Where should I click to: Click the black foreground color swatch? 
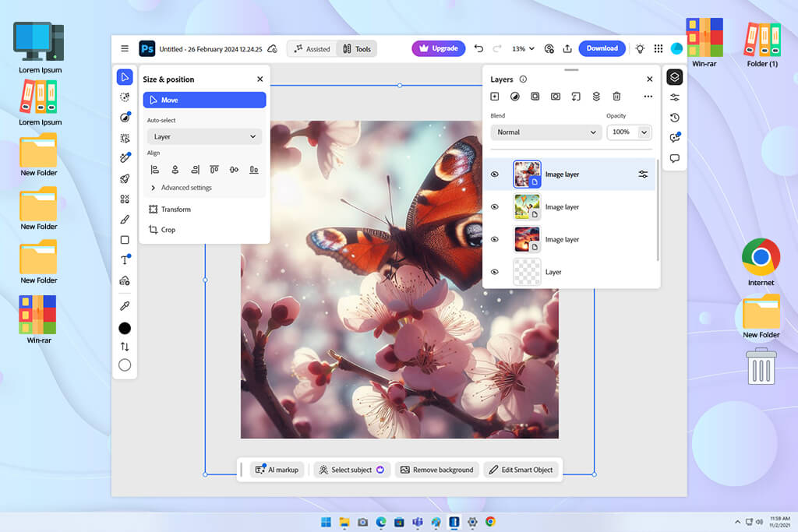[125, 328]
